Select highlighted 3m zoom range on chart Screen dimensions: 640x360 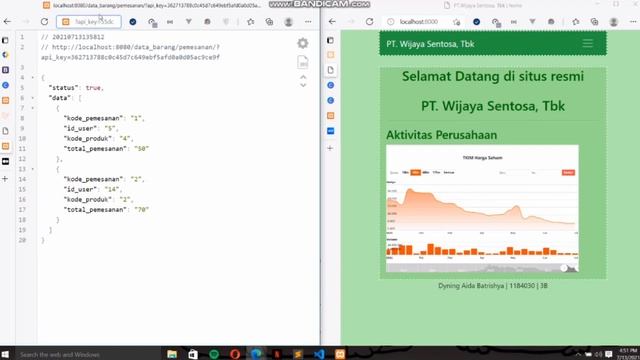point(416,173)
